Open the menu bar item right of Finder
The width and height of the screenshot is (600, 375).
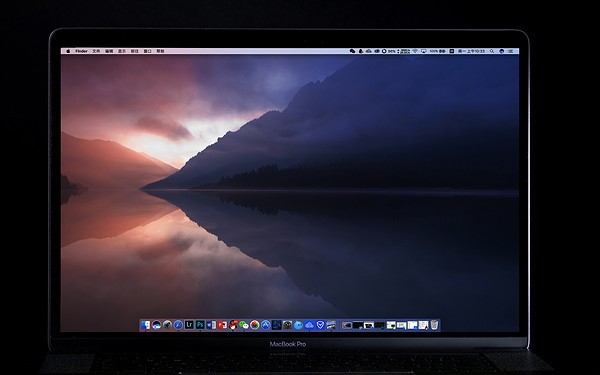tap(96, 51)
